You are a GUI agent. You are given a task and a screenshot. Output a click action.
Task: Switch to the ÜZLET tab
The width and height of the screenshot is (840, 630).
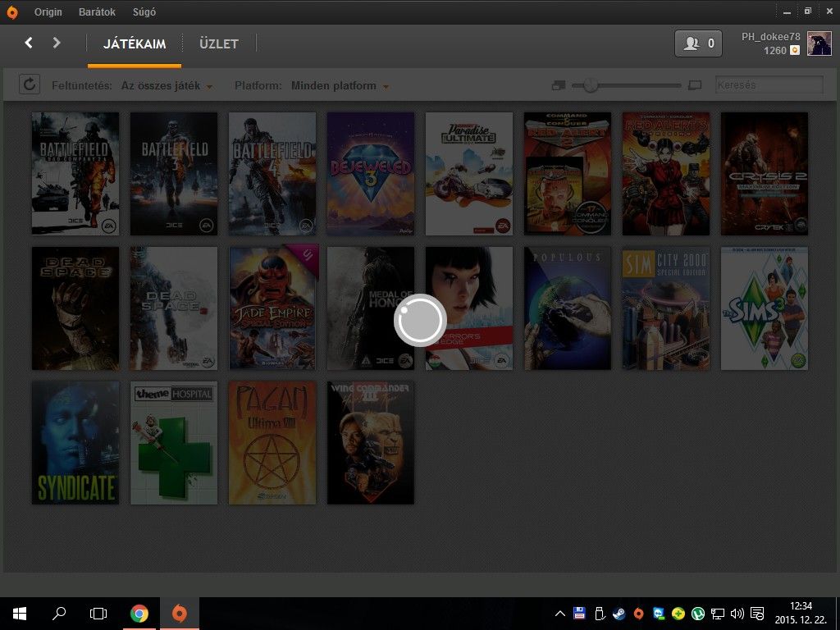218,44
